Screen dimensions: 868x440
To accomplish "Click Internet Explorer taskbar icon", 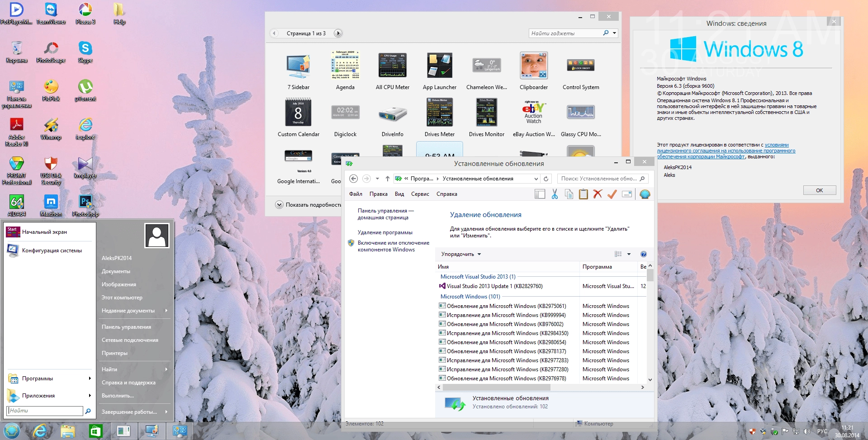I will pos(40,431).
